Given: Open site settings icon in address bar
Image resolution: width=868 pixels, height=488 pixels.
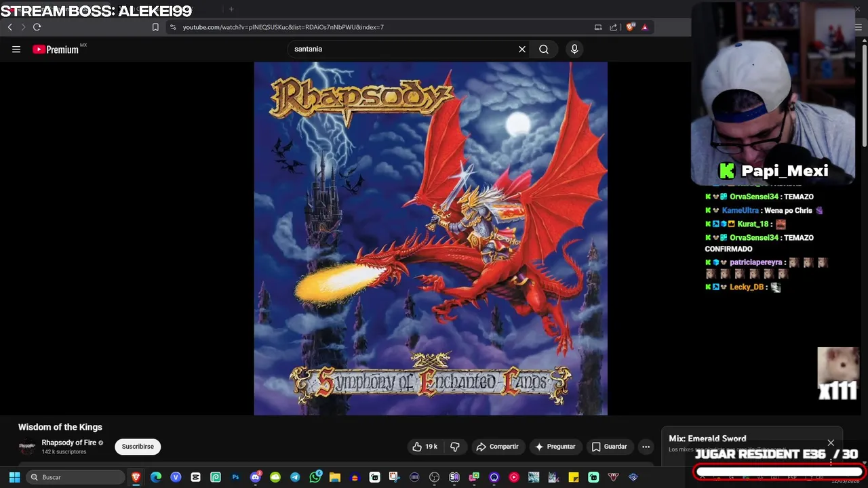Looking at the screenshot, I should click(x=173, y=27).
